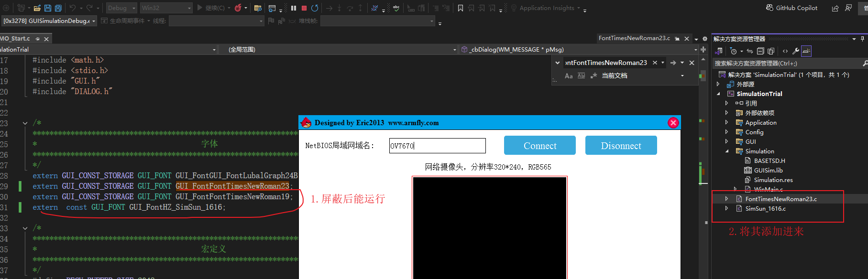The height and width of the screenshot is (279, 868).
Task: Open Debug configuration dropdown
Action: click(121, 8)
